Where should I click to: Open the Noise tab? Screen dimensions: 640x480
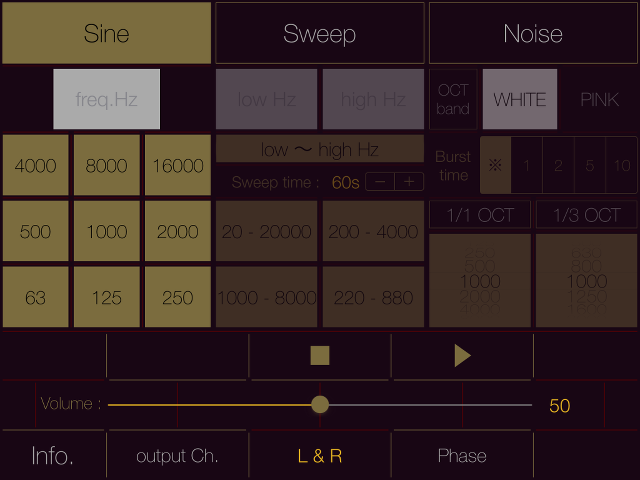point(533,34)
